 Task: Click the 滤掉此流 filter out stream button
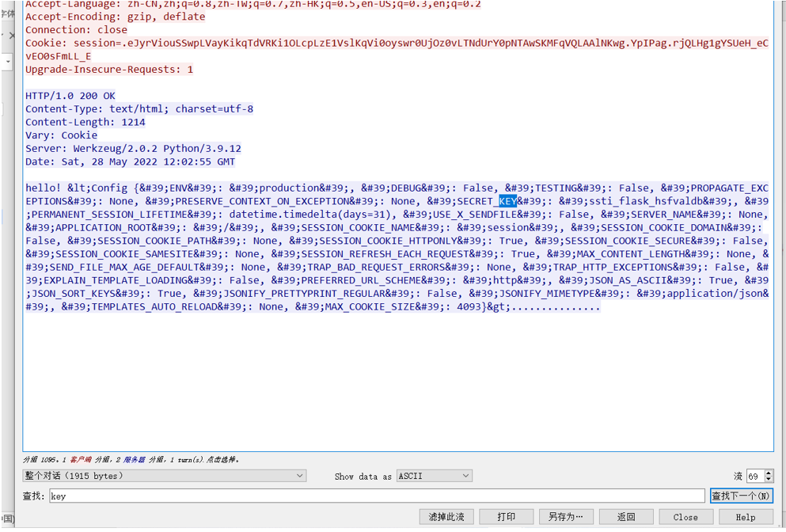[446, 517]
